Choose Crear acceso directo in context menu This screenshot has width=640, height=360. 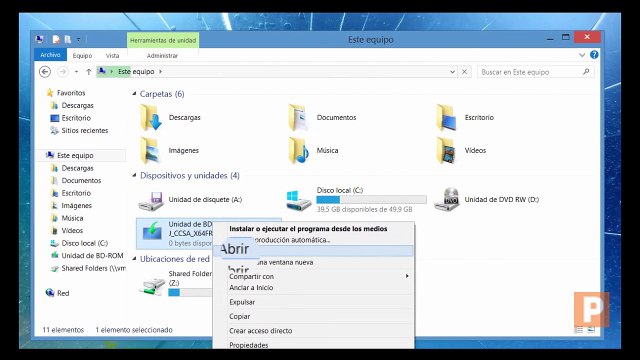(260, 331)
